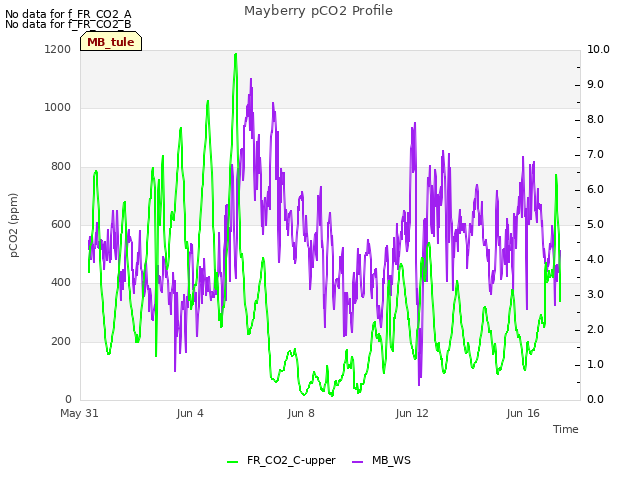Click the 800 left axis value
Screen dimensions: 640x480
click(61, 167)
